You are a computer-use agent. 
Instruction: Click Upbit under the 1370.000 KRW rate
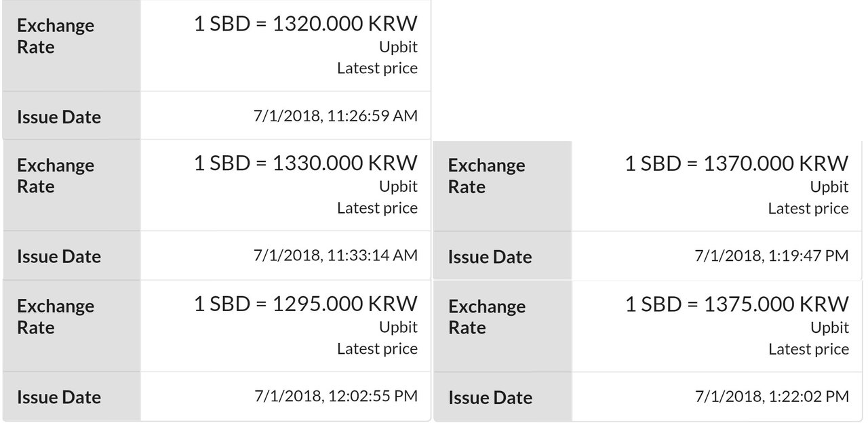[x=829, y=186]
